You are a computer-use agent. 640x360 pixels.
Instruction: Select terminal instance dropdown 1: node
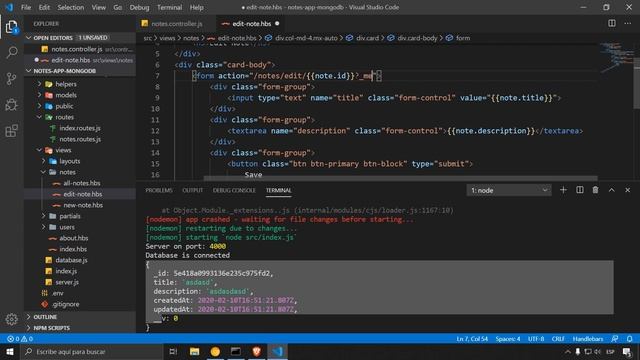509,190
